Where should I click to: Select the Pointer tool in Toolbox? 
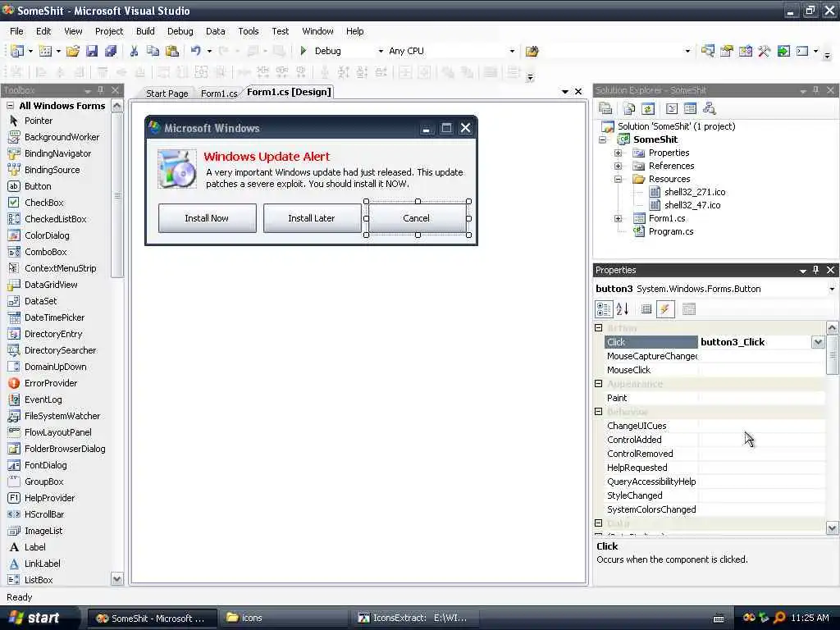[38, 121]
